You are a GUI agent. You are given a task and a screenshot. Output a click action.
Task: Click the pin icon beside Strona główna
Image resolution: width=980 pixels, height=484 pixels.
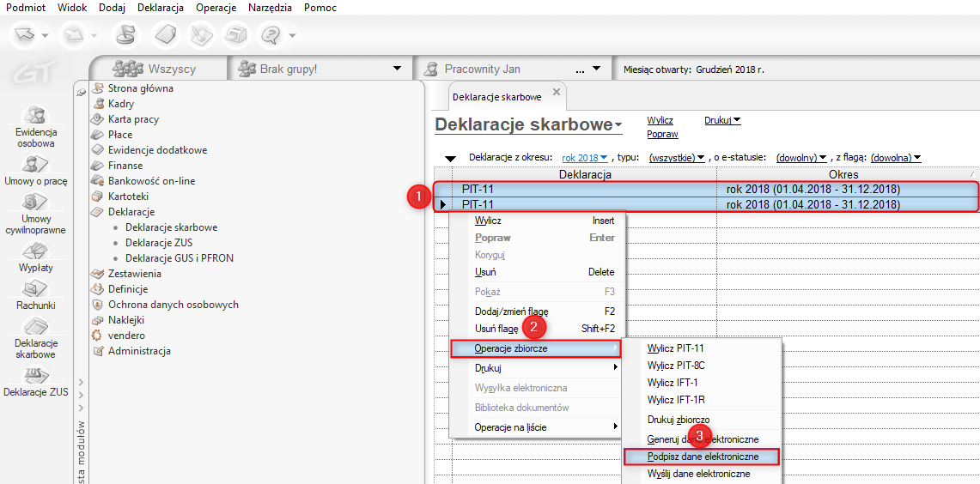pos(81,91)
